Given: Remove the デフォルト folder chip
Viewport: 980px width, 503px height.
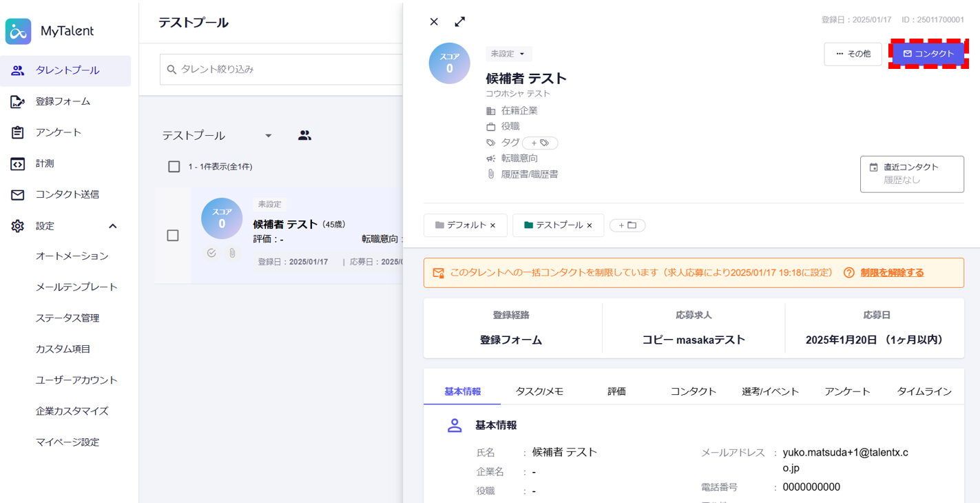Looking at the screenshot, I should (x=492, y=225).
